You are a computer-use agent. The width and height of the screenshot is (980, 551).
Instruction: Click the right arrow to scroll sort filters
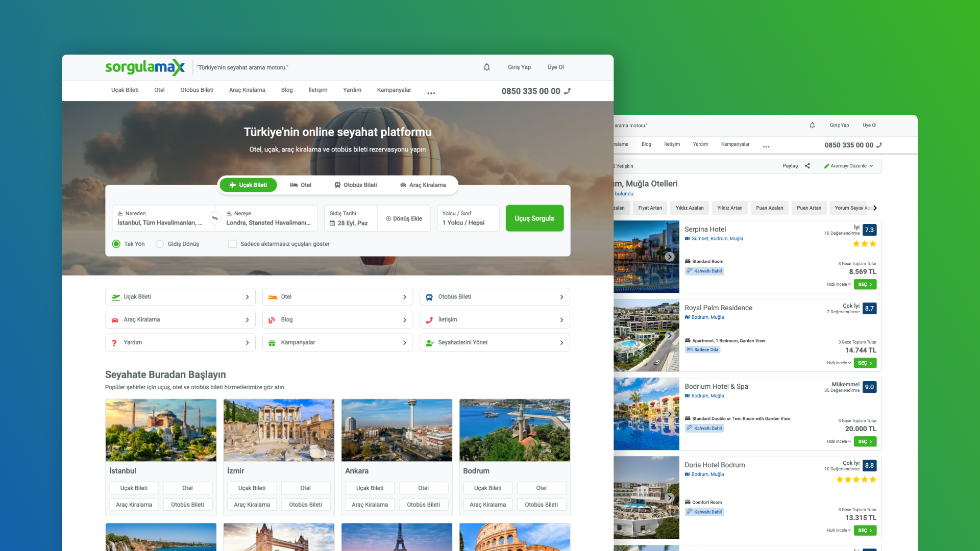click(875, 208)
